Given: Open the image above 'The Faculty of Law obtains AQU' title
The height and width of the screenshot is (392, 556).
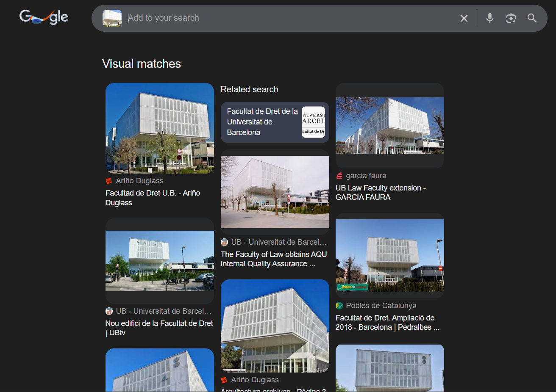Looking at the screenshot, I should tap(275, 192).
